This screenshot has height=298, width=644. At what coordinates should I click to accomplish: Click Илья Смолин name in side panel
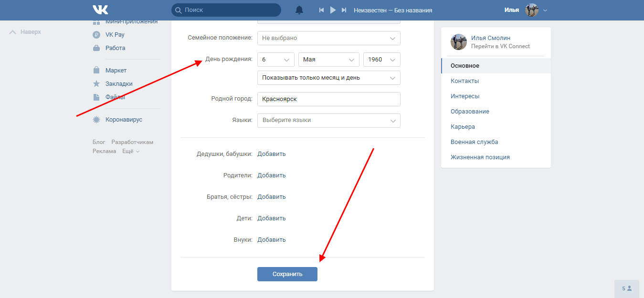tap(491, 38)
